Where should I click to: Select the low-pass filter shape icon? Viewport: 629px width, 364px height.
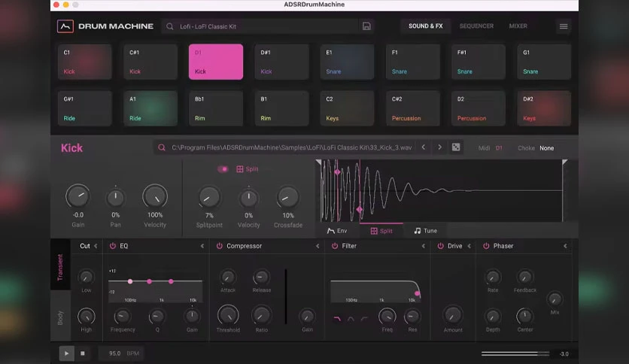[337, 319]
